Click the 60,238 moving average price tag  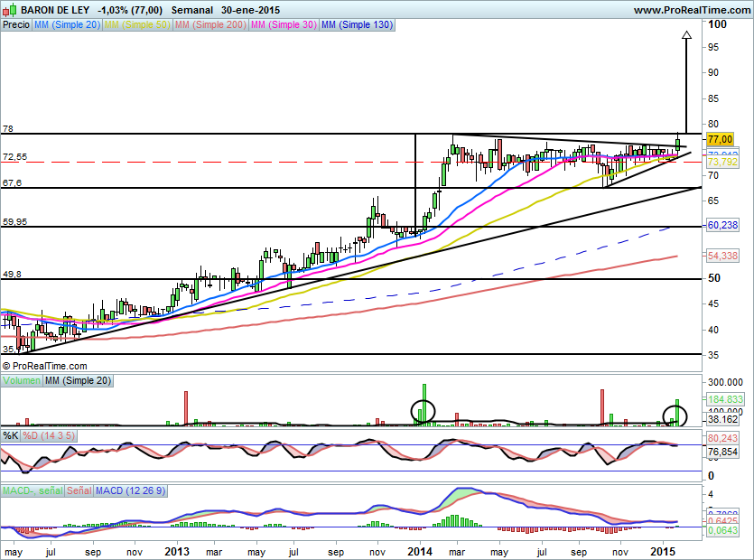[723, 225]
